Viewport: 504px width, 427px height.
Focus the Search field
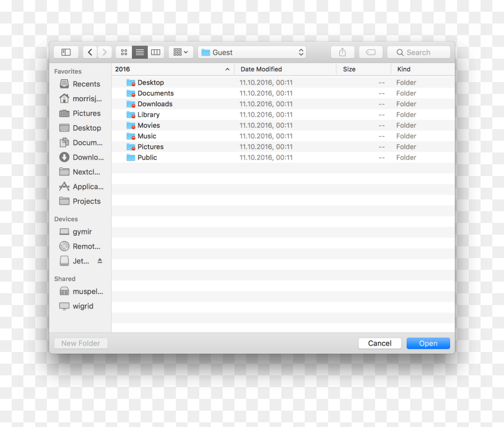coord(418,52)
